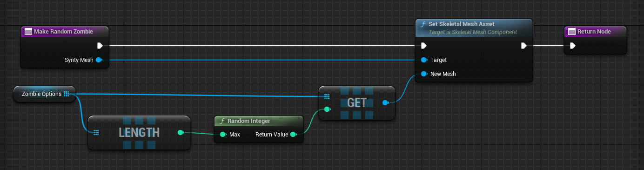The height and width of the screenshot is (170, 644).
Task: Click the GET node index input pin
Action: click(327, 109)
